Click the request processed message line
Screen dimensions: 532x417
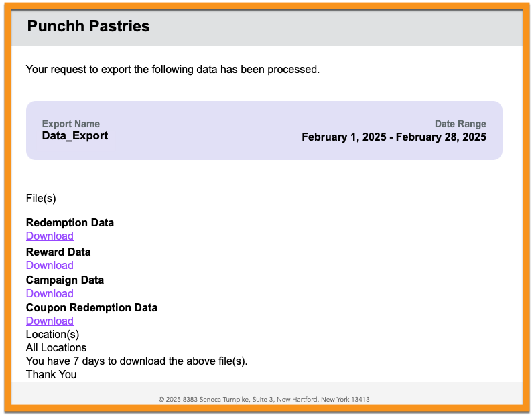click(173, 70)
